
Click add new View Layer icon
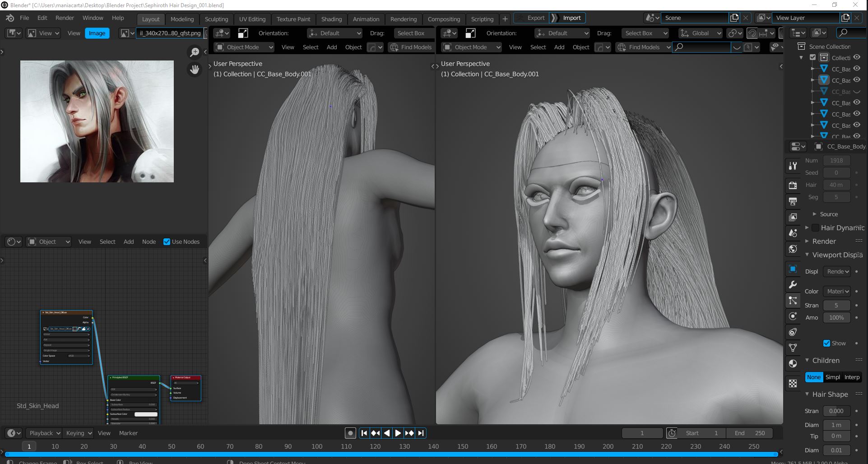845,18
